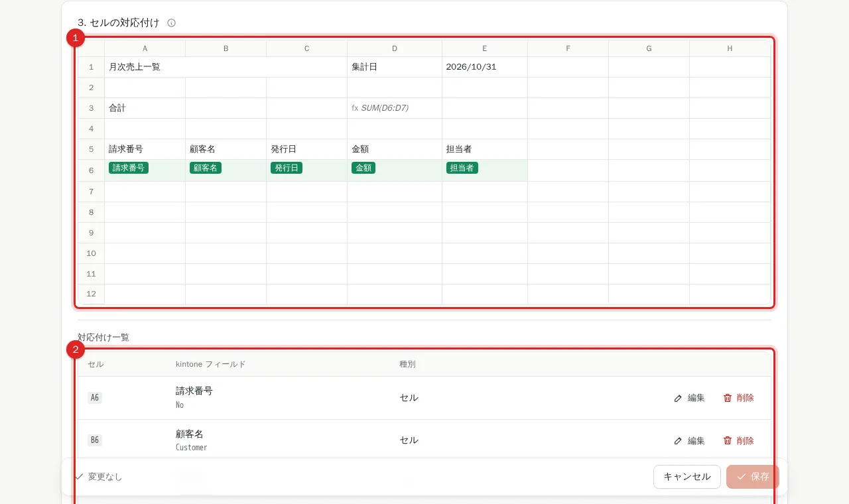Click cell E1 showing 2026/10/31
This screenshot has height=504, width=849.
click(485, 67)
